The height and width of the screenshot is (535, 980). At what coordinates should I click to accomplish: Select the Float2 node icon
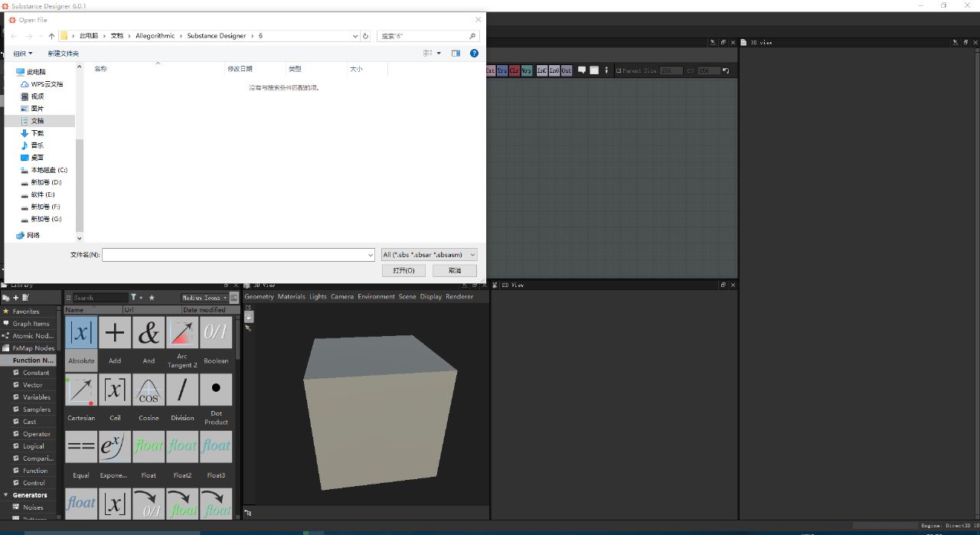[182, 446]
